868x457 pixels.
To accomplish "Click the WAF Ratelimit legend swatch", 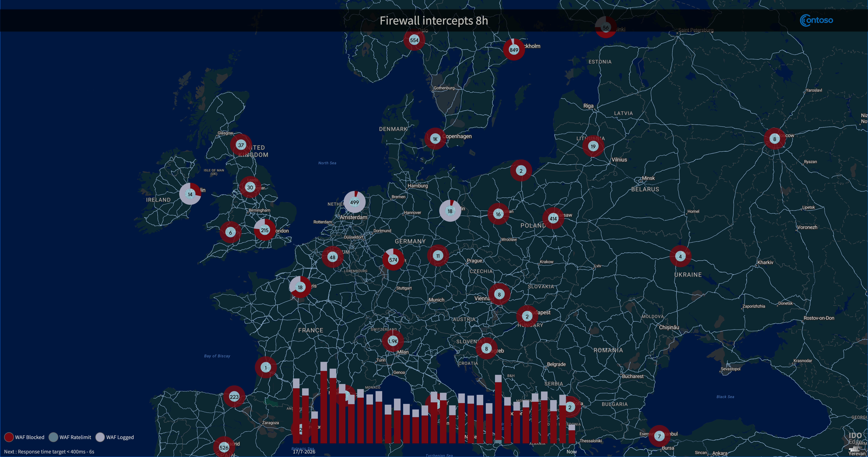I will (53, 437).
